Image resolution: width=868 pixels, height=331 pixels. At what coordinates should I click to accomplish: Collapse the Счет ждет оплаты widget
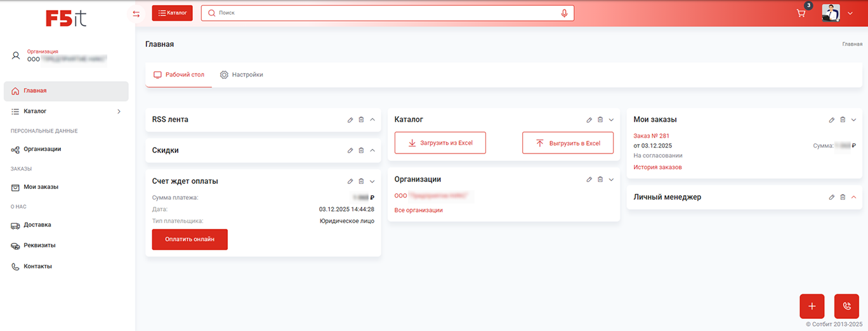pyautogui.click(x=372, y=181)
